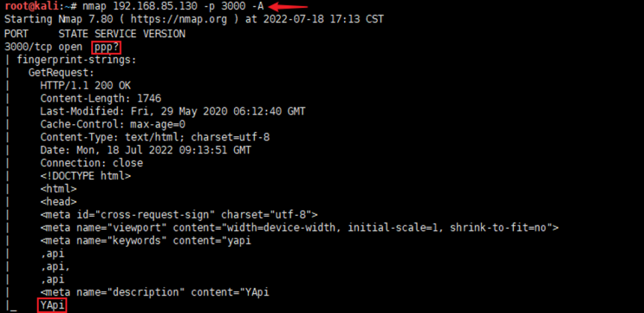The width and height of the screenshot is (644, 313).
Task: Click the keywords meta tag line
Action: pos(146,241)
